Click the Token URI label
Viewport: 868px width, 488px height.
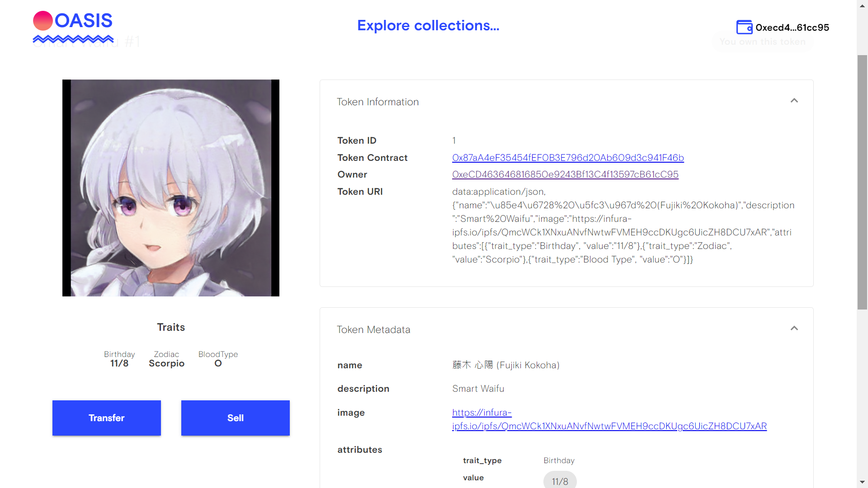[360, 192]
